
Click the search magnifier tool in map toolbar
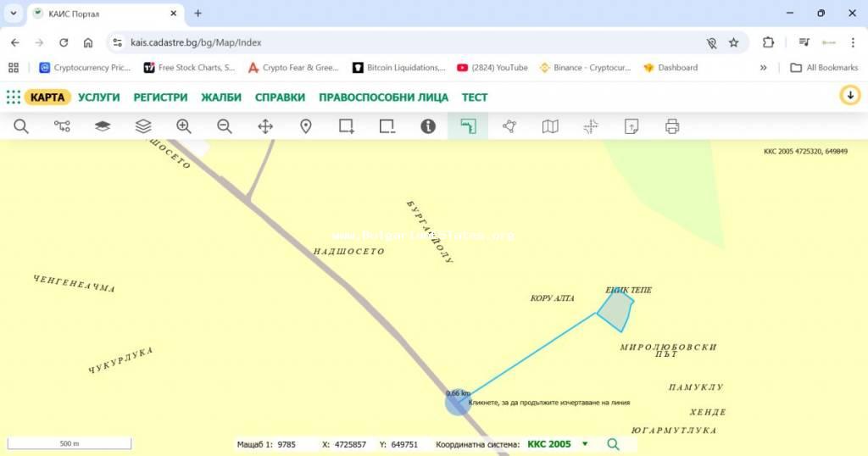21,126
